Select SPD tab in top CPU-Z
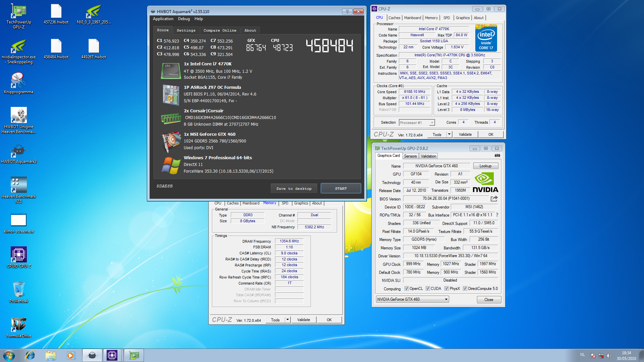Viewport: 644px width, 362px height. tap(446, 18)
